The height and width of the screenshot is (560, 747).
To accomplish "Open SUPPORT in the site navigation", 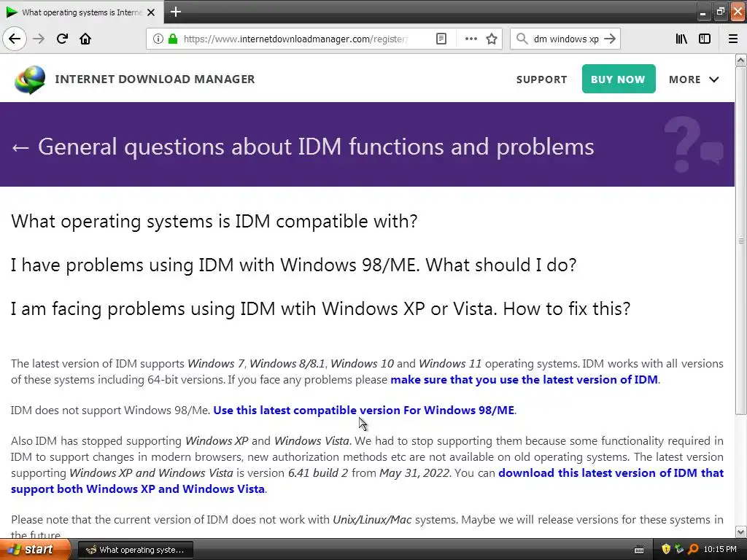I will 542,79.
